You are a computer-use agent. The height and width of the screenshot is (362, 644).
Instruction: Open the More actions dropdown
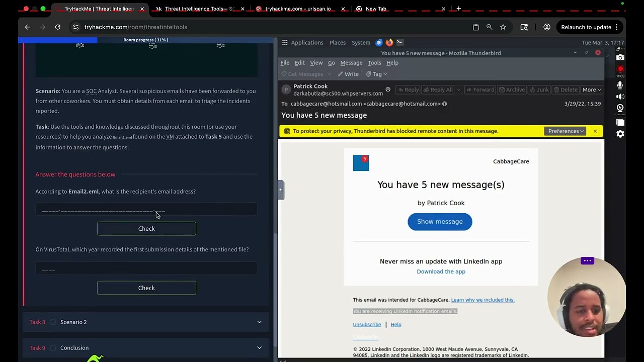pos(592,89)
